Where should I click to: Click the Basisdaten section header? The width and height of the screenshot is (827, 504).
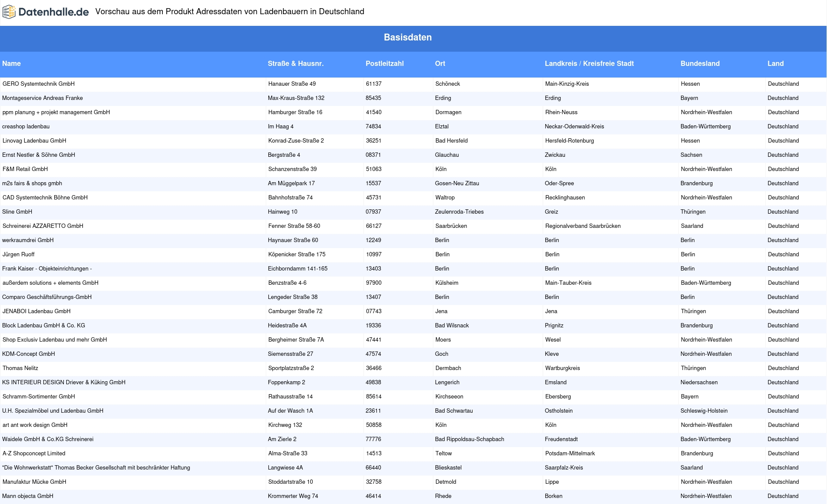407,37
